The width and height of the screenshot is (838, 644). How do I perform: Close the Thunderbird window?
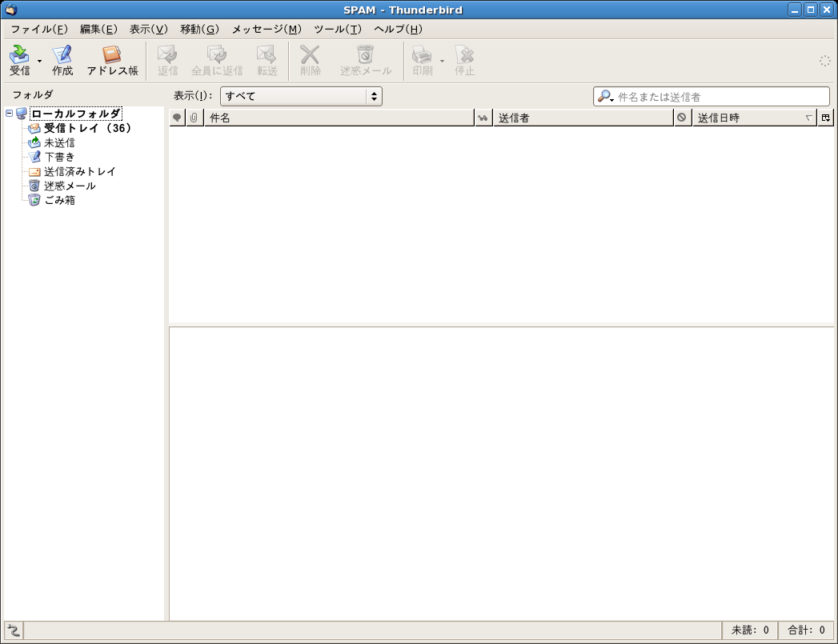tap(827, 10)
